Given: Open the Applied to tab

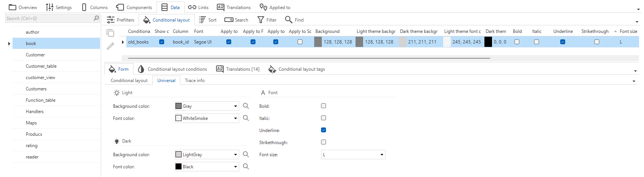Looking at the screenshot, I should [x=275, y=7].
